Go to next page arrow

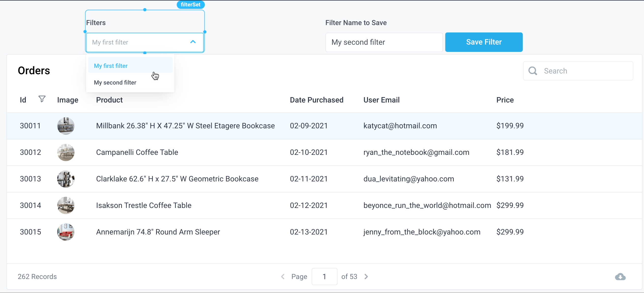point(366,277)
